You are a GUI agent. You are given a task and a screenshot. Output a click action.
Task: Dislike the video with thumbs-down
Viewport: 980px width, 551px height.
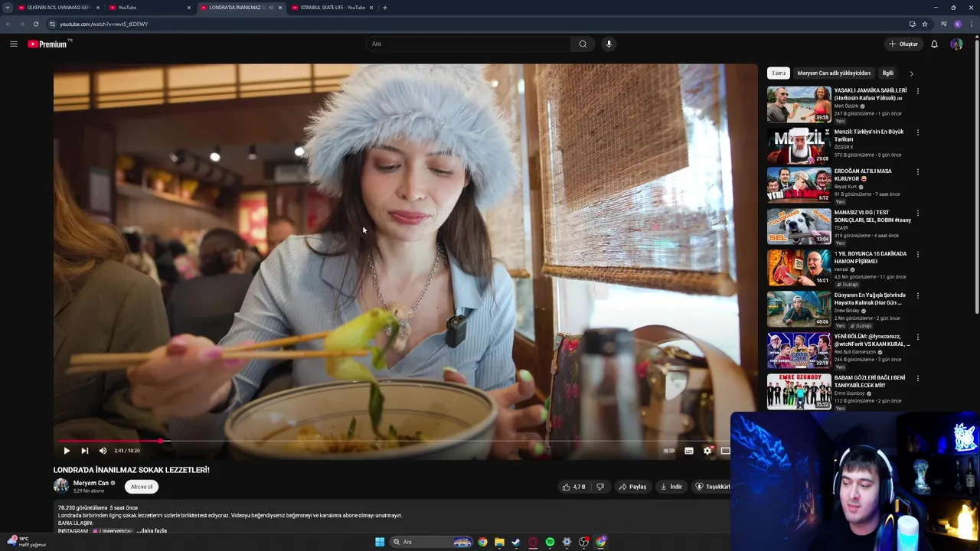pyautogui.click(x=600, y=487)
